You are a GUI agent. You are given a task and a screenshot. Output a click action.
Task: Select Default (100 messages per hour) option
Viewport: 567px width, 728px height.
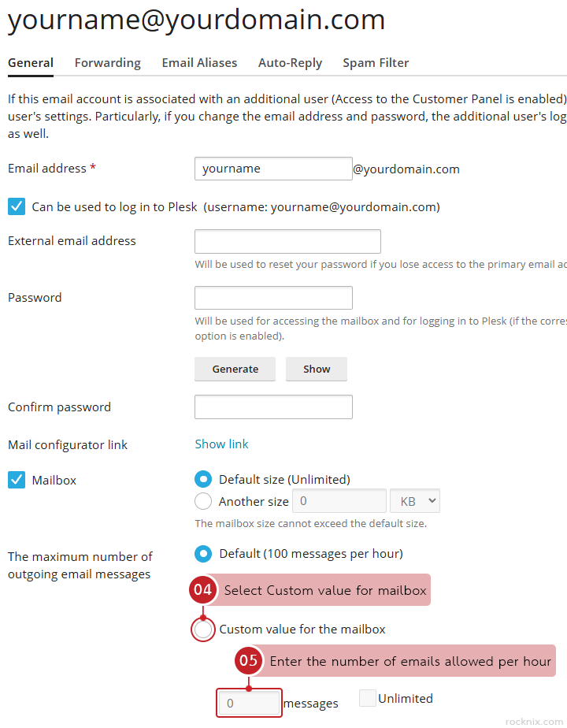coord(203,554)
